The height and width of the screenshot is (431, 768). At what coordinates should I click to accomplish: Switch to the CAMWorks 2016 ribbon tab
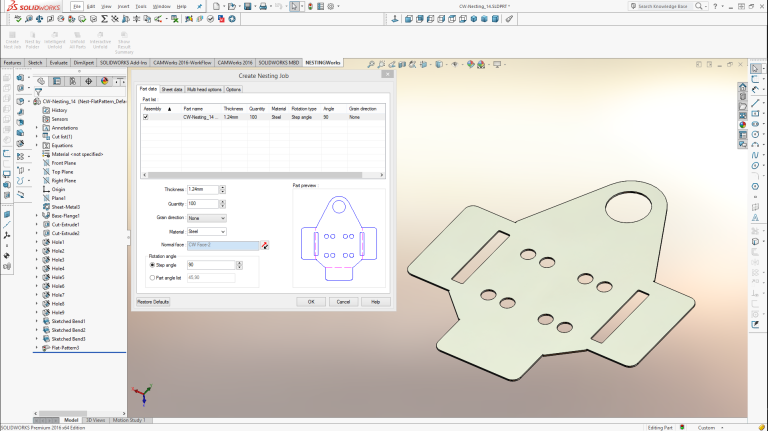pyautogui.click(x=235, y=63)
